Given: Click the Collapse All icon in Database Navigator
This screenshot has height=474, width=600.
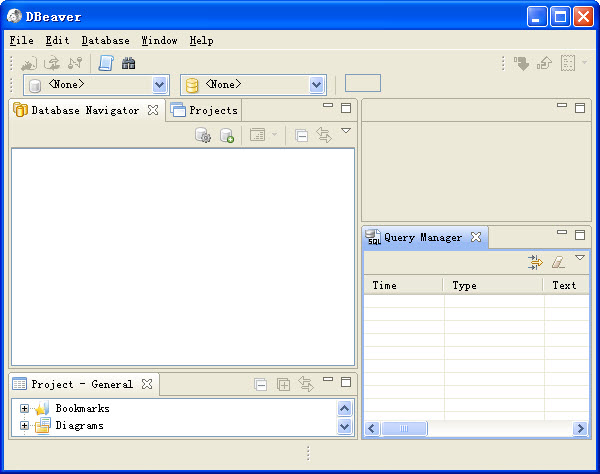Looking at the screenshot, I should [x=302, y=135].
